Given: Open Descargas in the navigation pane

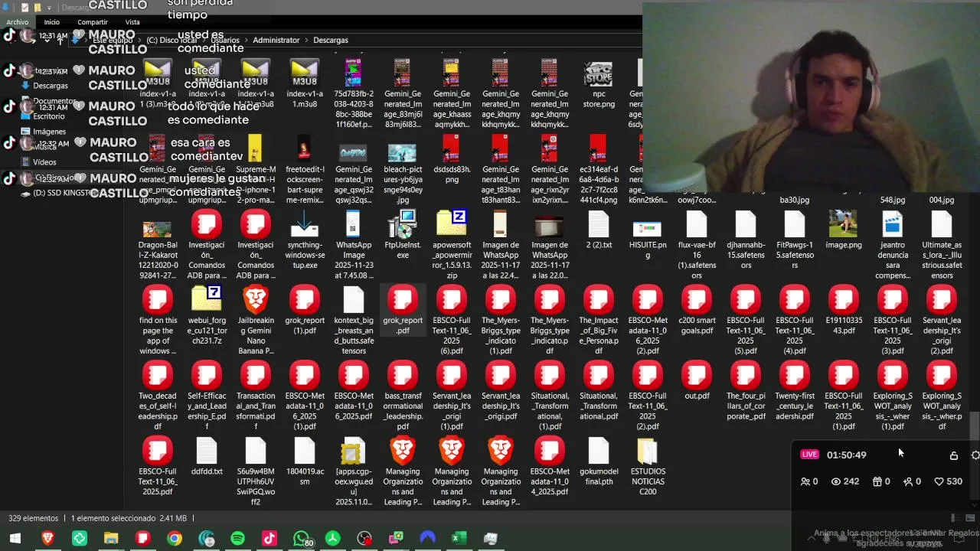Looking at the screenshot, I should pyautogui.click(x=51, y=86).
